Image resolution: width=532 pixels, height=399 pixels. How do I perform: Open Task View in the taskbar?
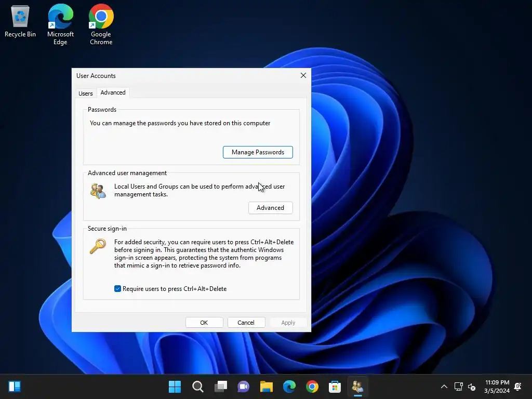coord(221,387)
